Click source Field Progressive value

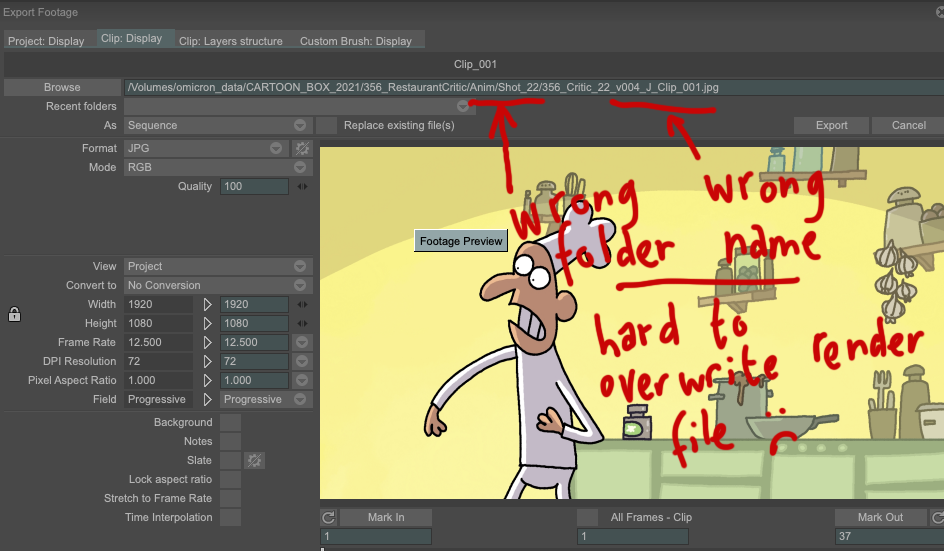point(158,400)
